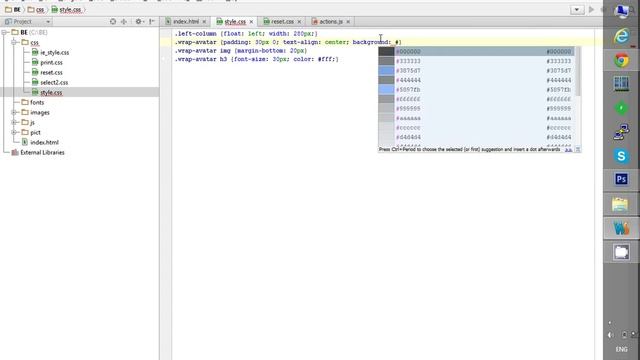This screenshot has width=640, height=360.
Task: Click the .wrap-avatar img code line
Action: pos(241,51)
